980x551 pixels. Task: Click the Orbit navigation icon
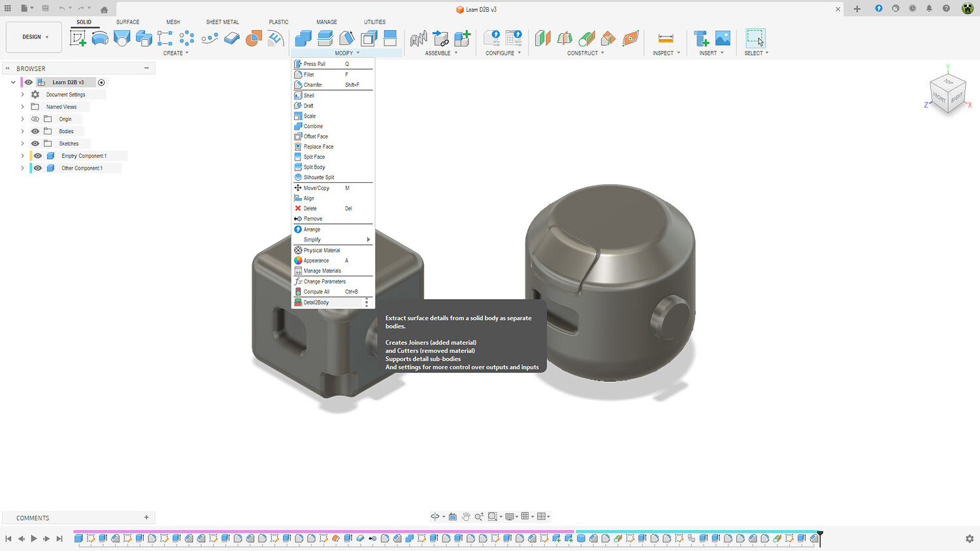435,516
